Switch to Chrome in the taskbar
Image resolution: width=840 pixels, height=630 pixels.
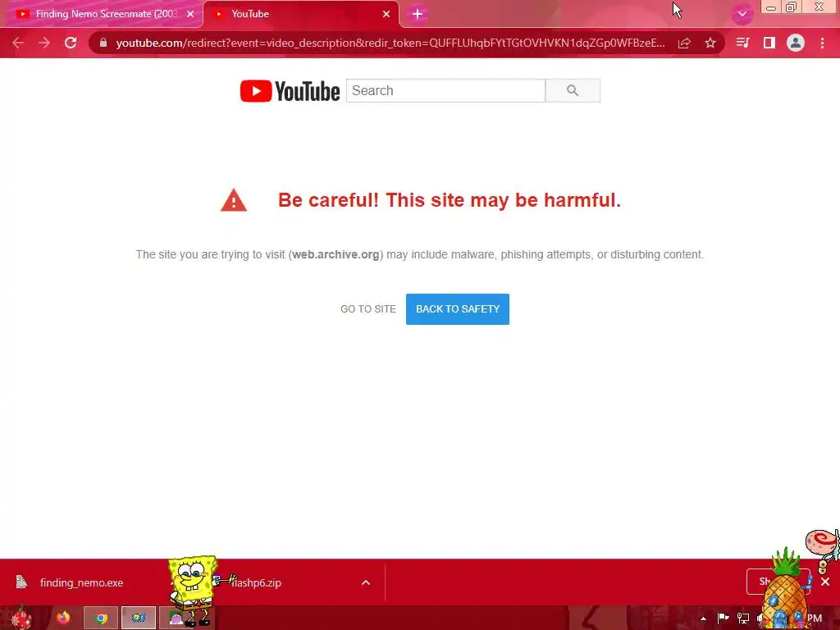pyautogui.click(x=101, y=618)
